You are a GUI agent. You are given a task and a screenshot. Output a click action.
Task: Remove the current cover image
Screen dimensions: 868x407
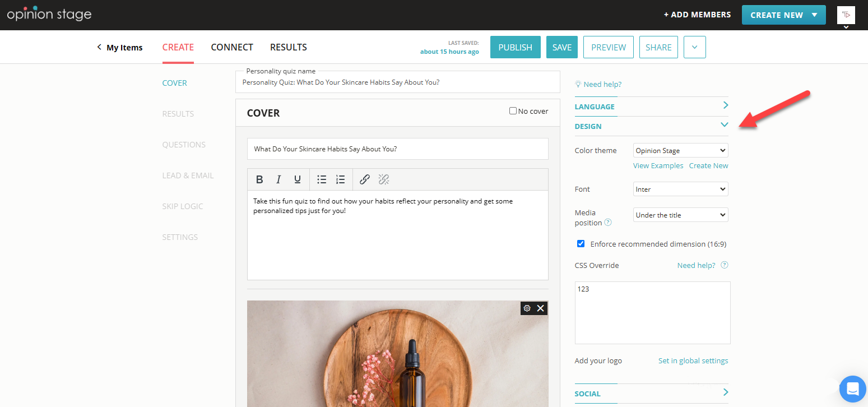[540, 308]
